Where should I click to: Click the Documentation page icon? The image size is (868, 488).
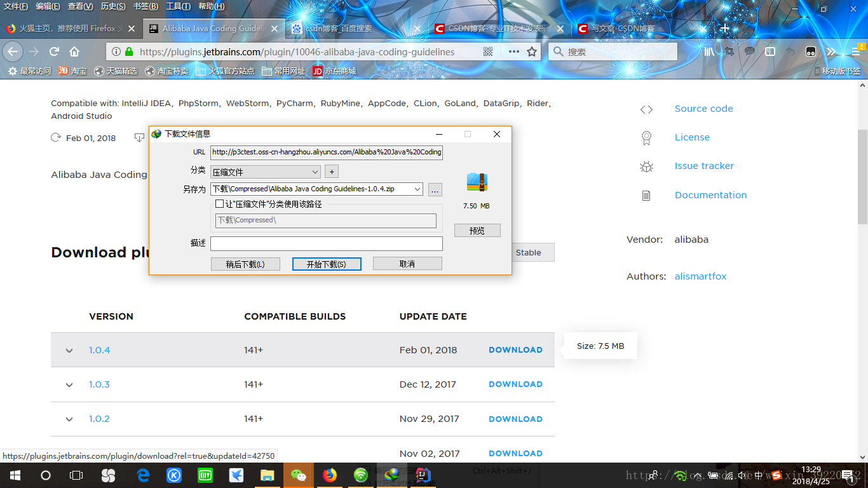[x=646, y=196]
